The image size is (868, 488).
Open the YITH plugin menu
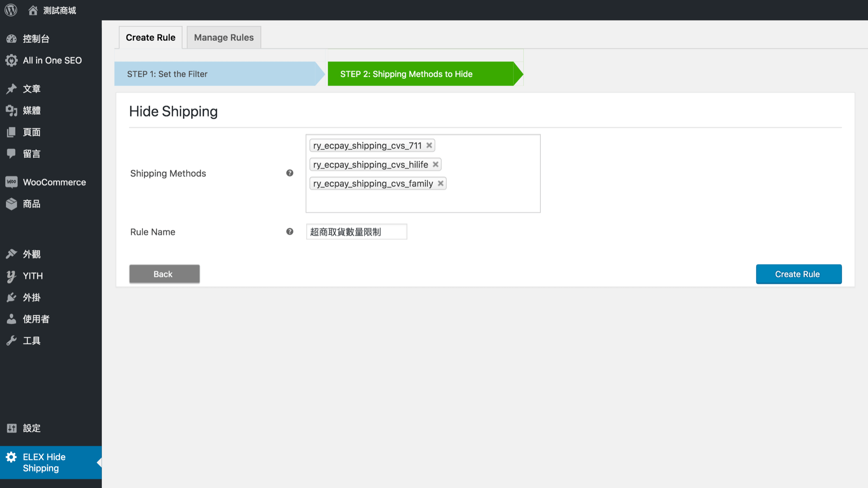(33, 276)
